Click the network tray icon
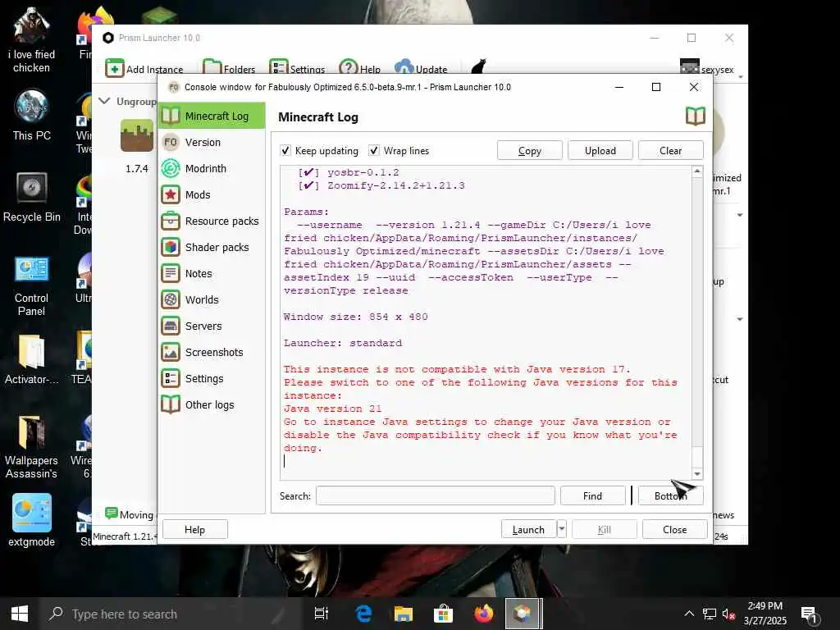 (710, 614)
